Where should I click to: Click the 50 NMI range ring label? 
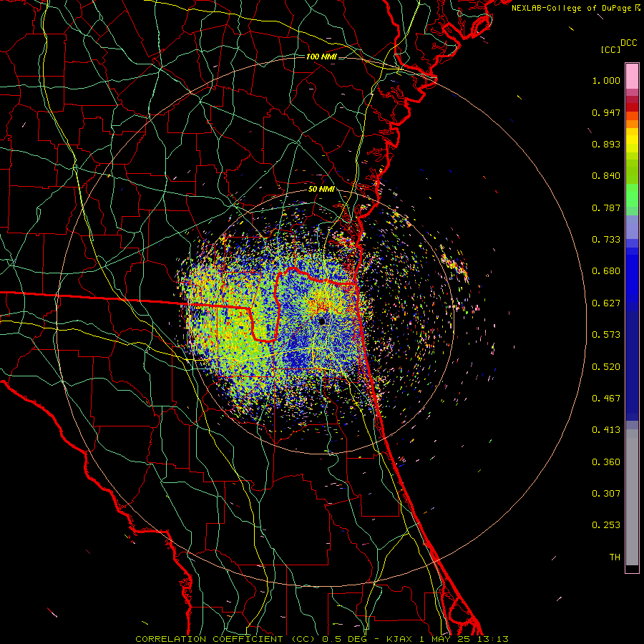coord(321,189)
